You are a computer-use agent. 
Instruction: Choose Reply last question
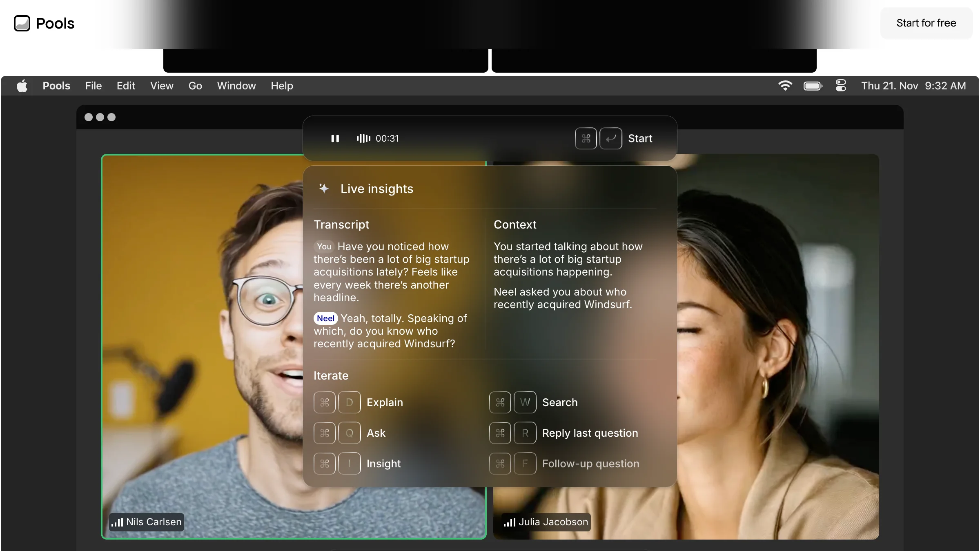coord(590,433)
